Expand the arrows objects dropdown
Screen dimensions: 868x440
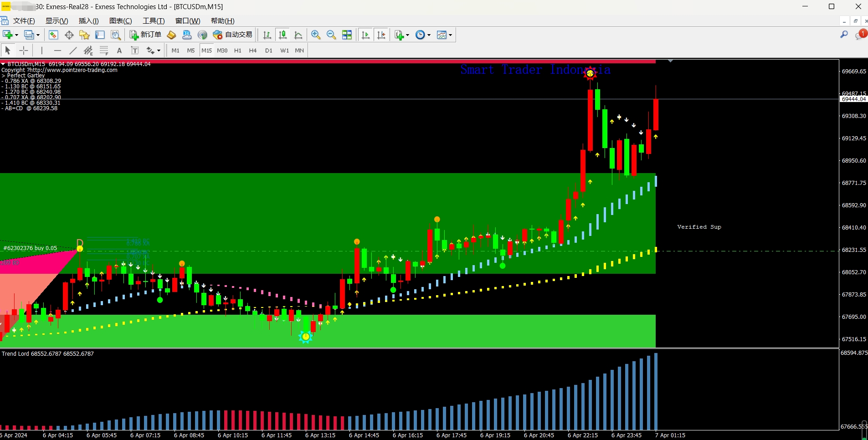pos(159,51)
